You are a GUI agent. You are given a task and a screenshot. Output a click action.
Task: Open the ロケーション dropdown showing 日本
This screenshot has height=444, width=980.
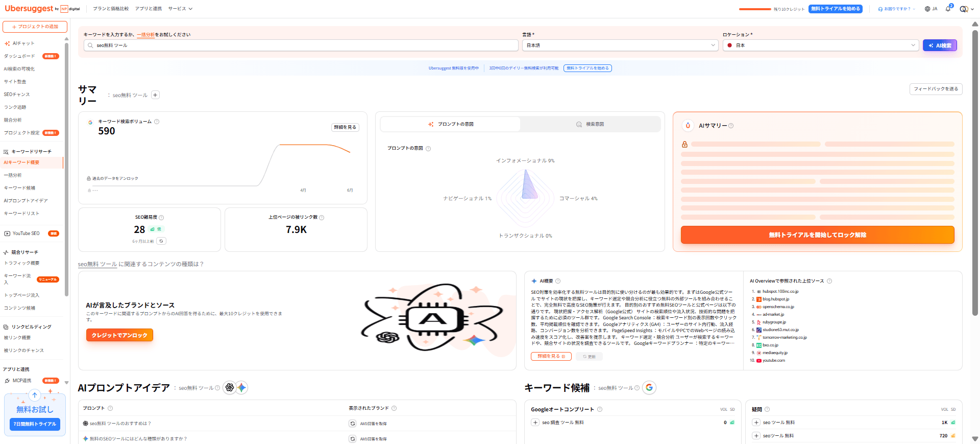click(821, 45)
